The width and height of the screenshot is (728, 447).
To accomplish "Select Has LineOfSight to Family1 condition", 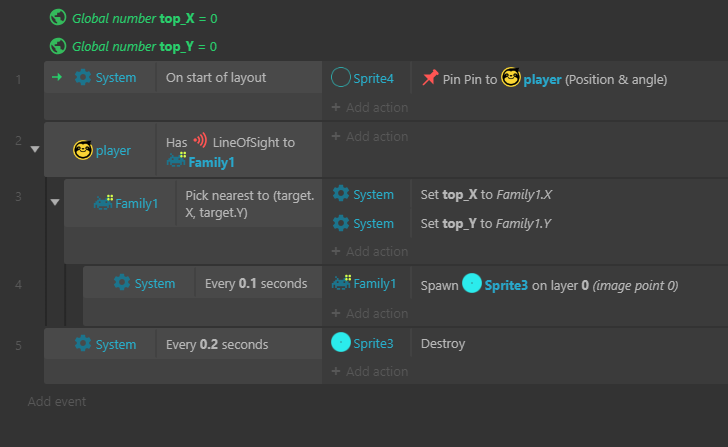I will click(x=231, y=152).
